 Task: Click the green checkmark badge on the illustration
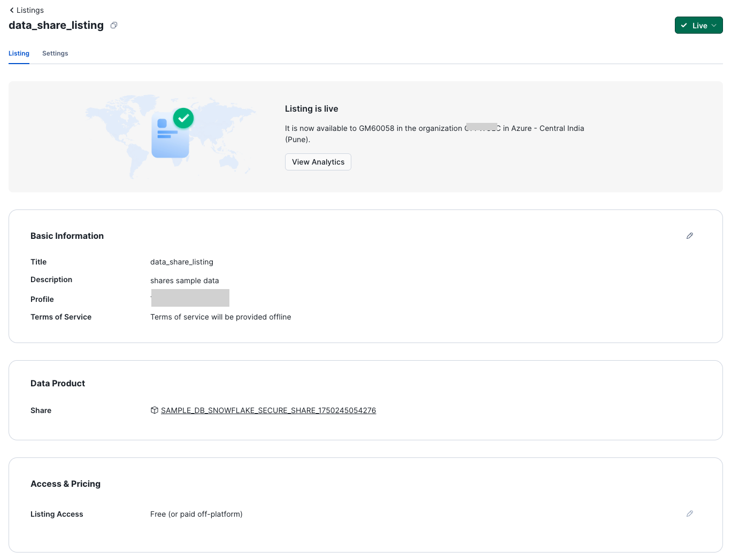[x=183, y=118]
